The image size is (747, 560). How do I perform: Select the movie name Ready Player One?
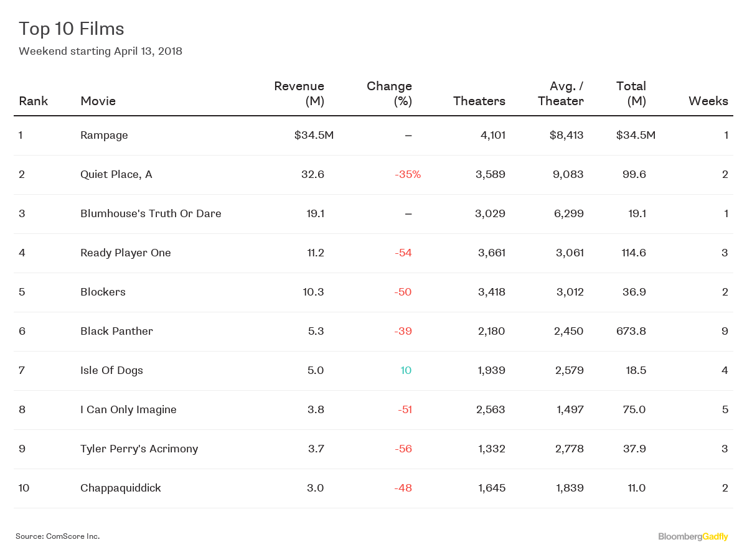(x=126, y=253)
